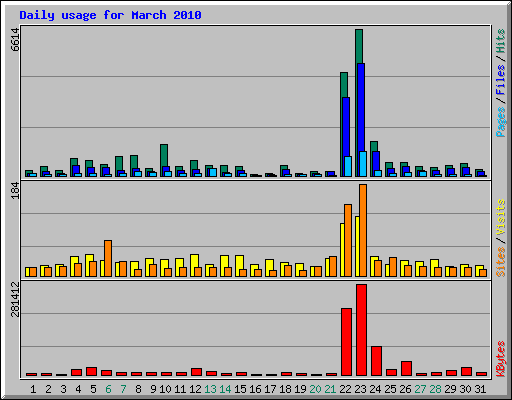Click the yellow Sites bar for day 12

click(195, 261)
